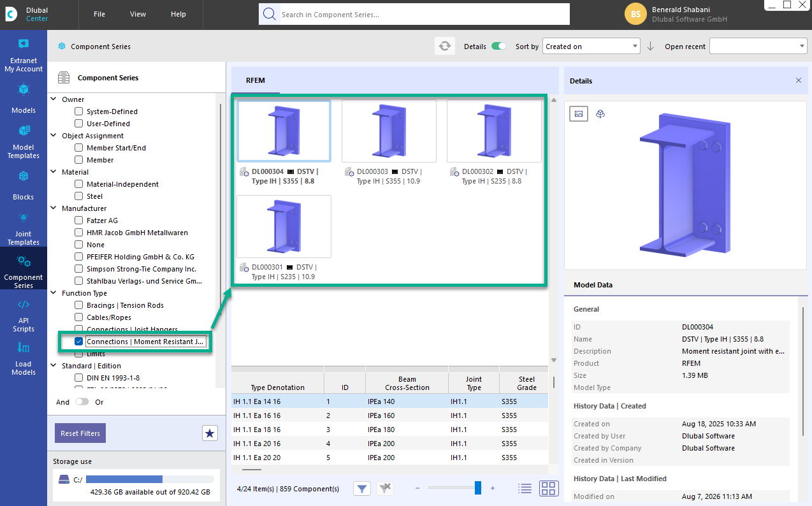The image size is (812, 506).
Task: Open Extranet My Account in sidebar
Action: point(24,55)
